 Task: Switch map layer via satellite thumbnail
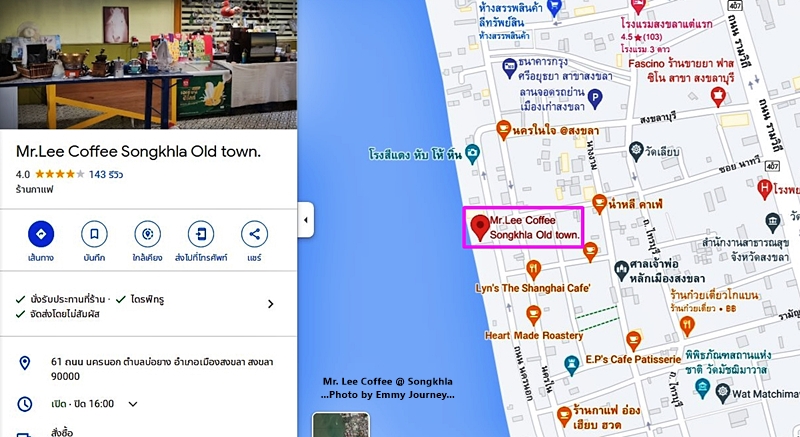point(340,425)
